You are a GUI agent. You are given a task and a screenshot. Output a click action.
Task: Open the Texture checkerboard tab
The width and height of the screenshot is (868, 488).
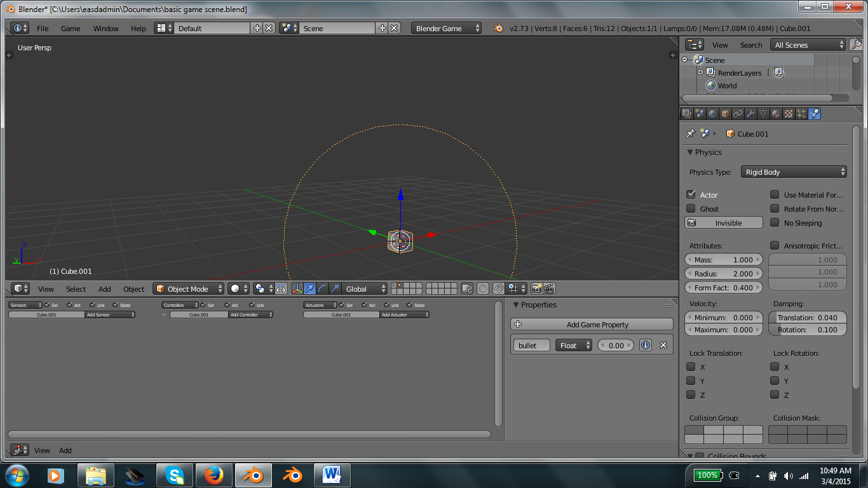[789, 114]
